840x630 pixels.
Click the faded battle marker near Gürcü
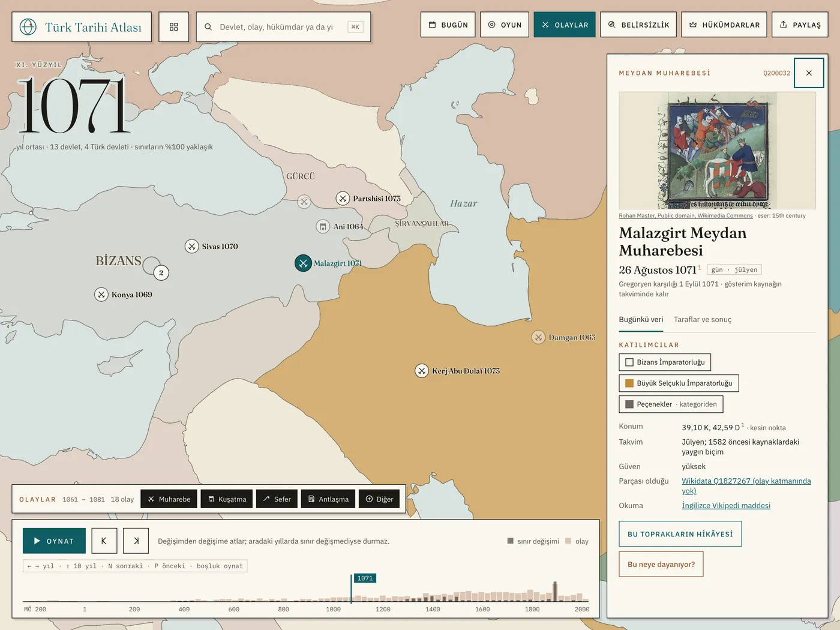click(304, 202)
